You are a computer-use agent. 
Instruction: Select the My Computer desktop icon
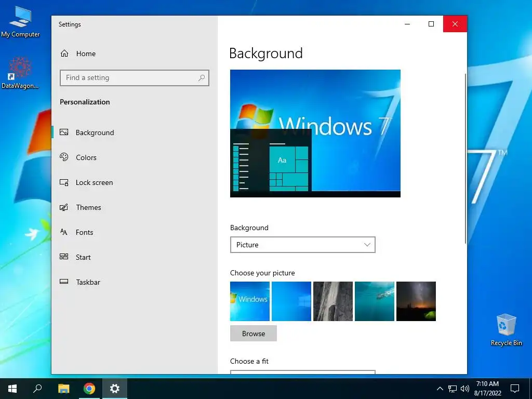20,22
